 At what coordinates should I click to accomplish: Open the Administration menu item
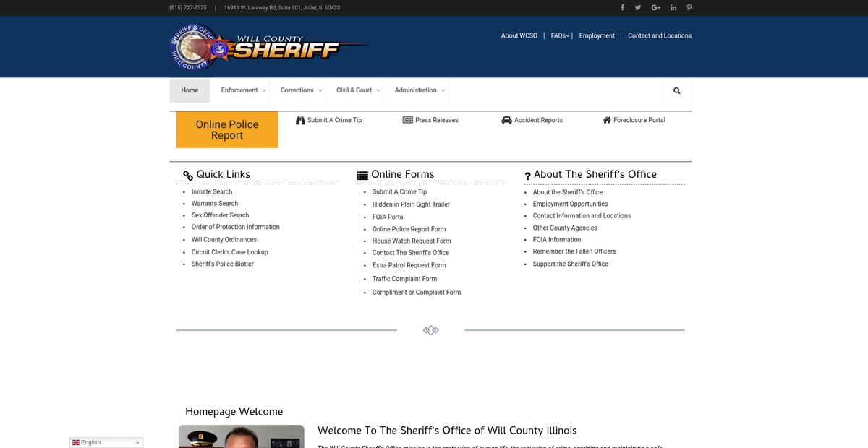click(x=415, y=90)
